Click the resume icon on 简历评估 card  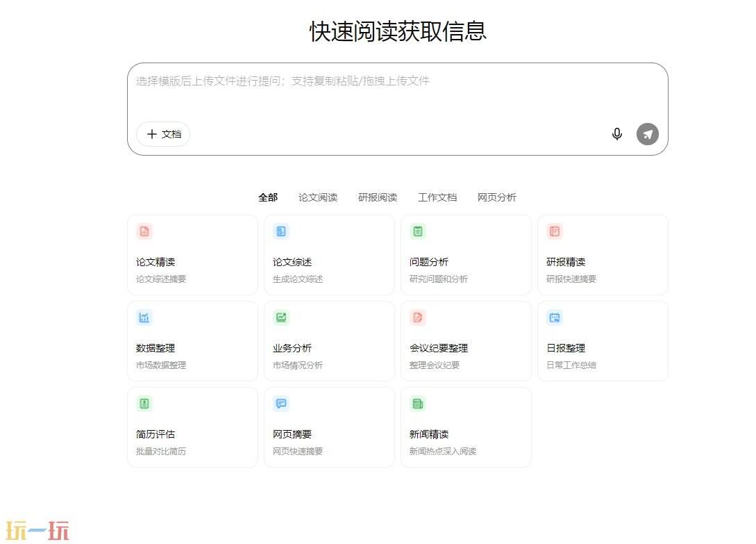[x=144, y=404]
